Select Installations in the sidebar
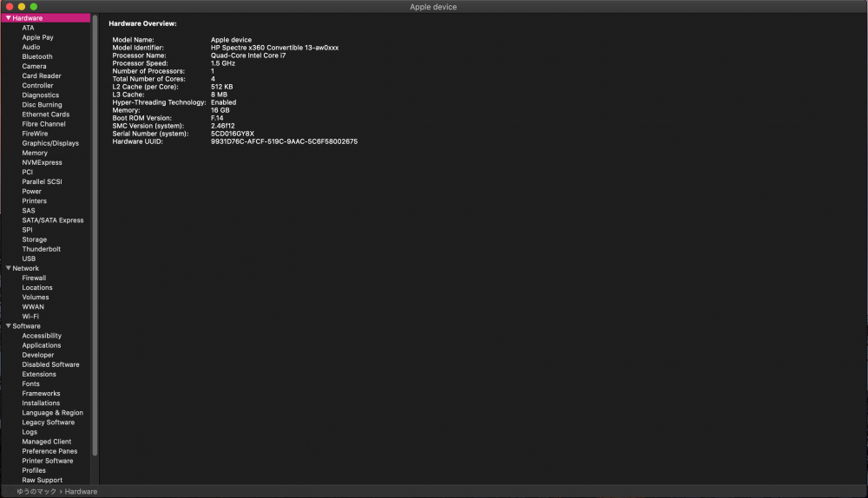Screen dimensions: 868x498 point(41,403)
